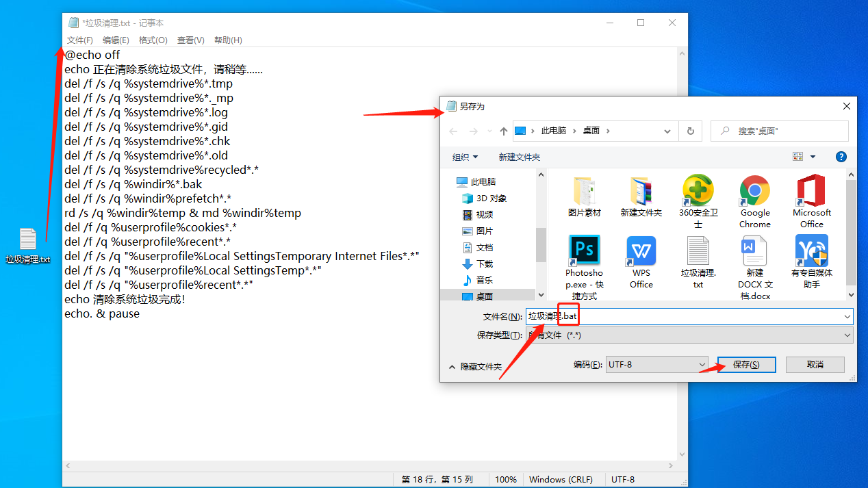Click the 新建文件夹 button
868x488 pixels.
coord(519,157)
